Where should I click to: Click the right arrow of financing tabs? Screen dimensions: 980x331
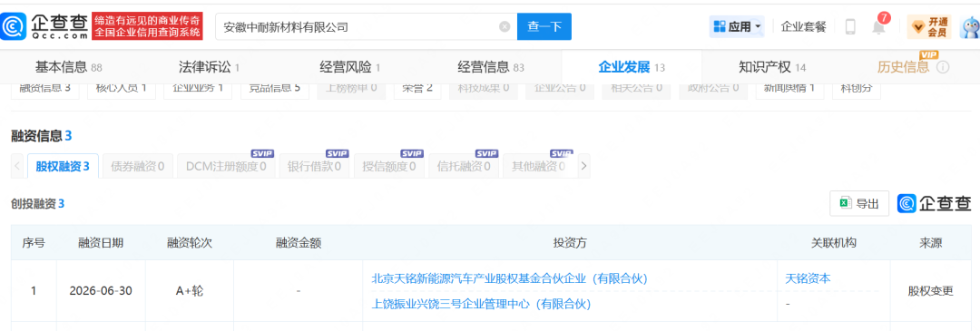click(x=583, y=166)
